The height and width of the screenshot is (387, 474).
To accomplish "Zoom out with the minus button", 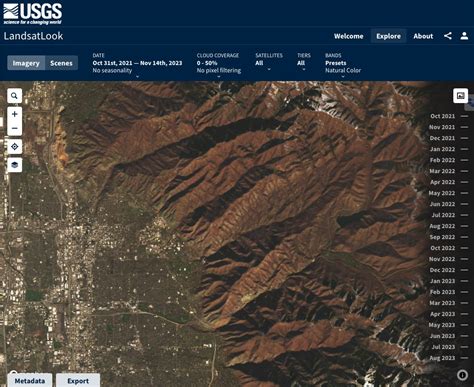I will 14,128.
